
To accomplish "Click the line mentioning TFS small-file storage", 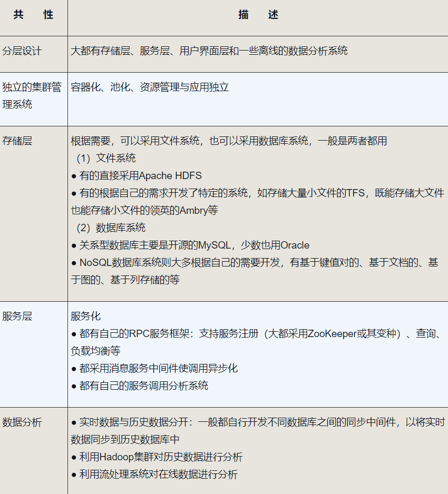I will pos(258,193).
